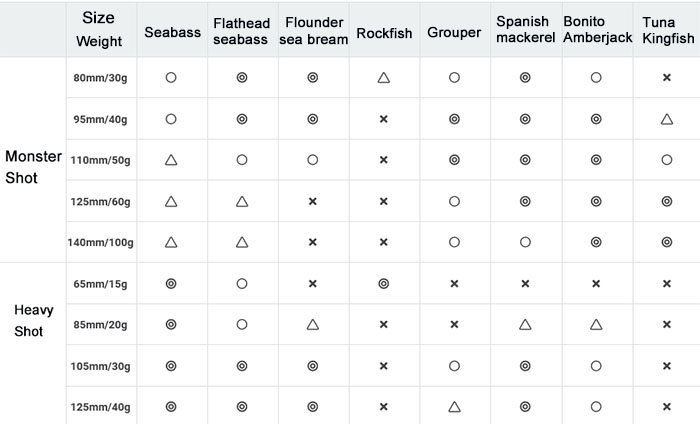Select the triangle for 85mm/20g Spanish mackerel
700x424 pixels.
point(525,324)
